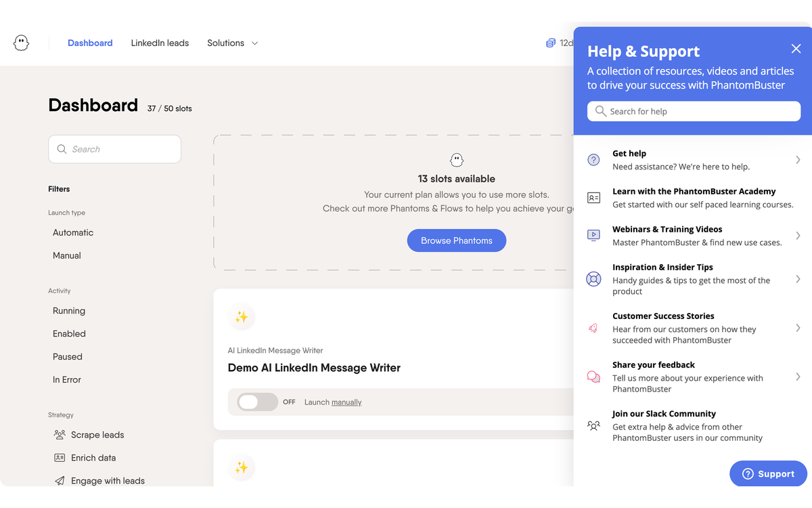Image resolution: width=812 pixels, height=508 pixels.
Task: Filter by Automatic launch type
Action: click(73, 232)
